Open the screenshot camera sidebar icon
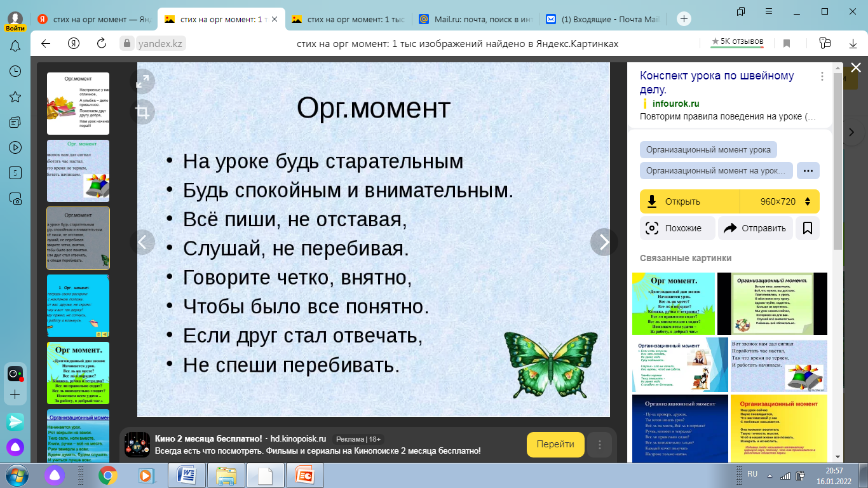This screenshot has height=488, width=868. pos(15,198)
